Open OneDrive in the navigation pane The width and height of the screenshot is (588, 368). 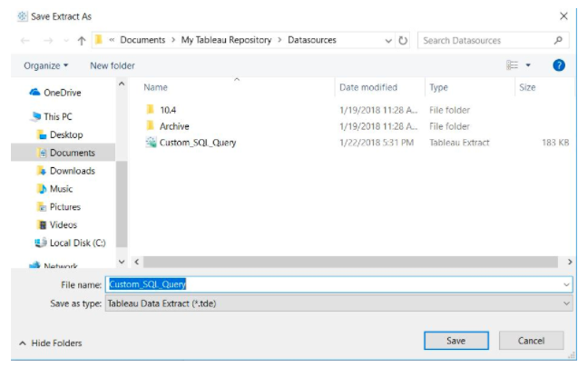(x=63, y=93)
